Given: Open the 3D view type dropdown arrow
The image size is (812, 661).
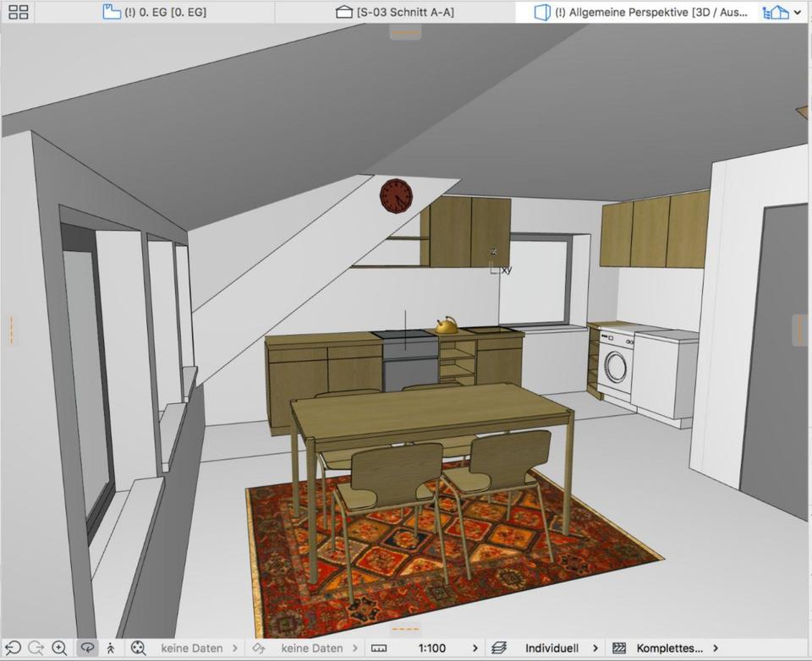Looking at the screenshot, I should point(798,12).
